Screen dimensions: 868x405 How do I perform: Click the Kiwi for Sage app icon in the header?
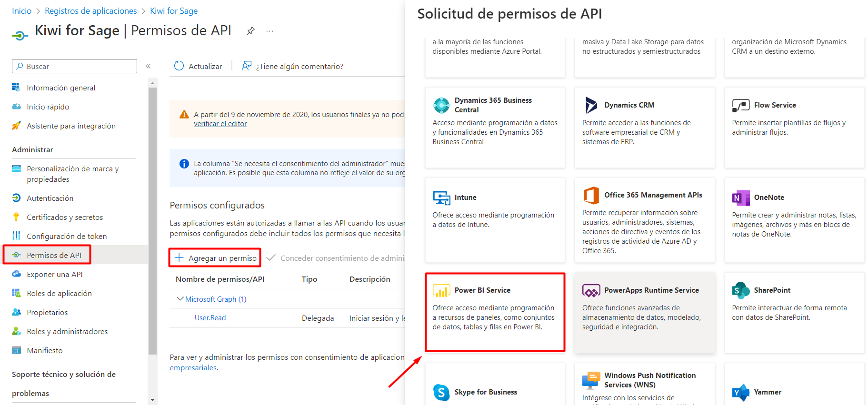pos(20,35)
